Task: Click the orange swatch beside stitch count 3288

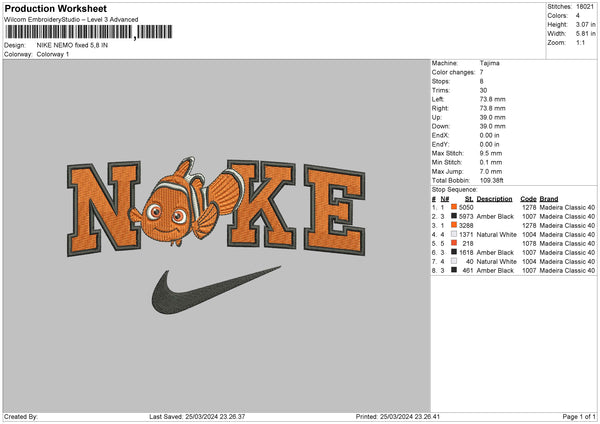Action: coord(454,225)
